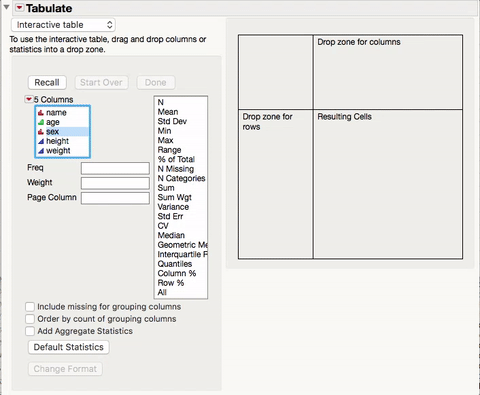This screenshot has width=480, height=395.
Task: Click the Page Column input field
Action: [x=115, y=198]
